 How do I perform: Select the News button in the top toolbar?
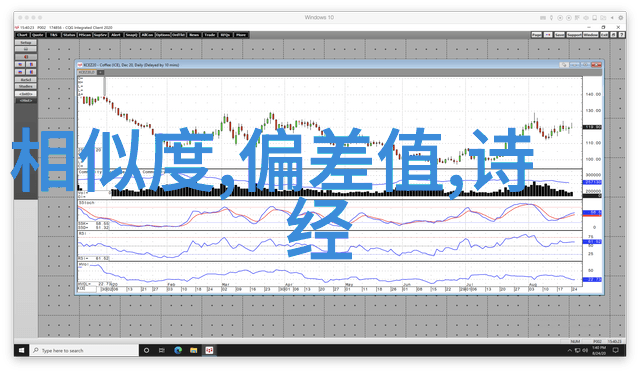coord(194,35)
